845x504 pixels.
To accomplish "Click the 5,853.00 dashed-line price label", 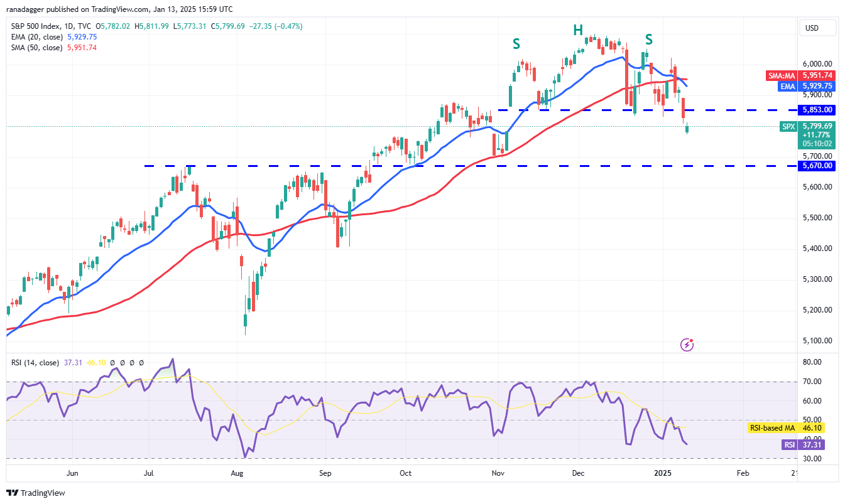I will click(x=816, y=110).
